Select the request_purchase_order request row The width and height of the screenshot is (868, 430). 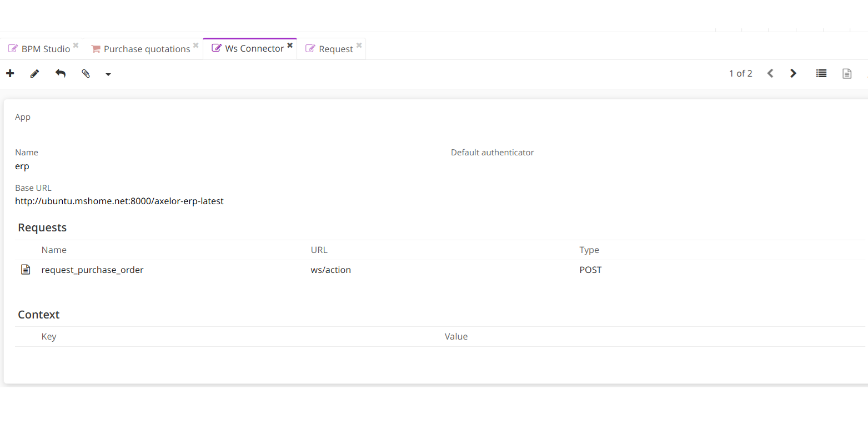pos(92,270)
